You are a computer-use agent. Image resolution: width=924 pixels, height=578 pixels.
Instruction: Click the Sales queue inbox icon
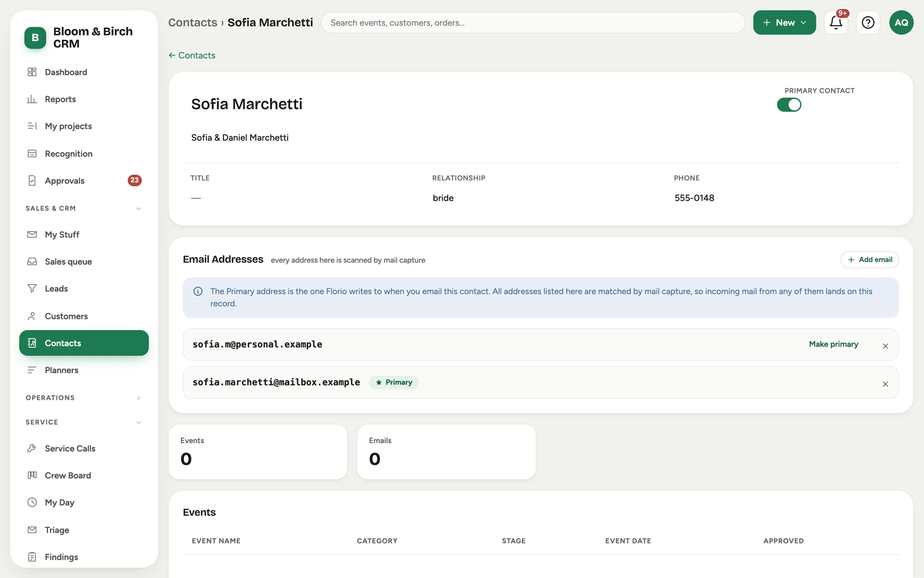pos(32,261)
